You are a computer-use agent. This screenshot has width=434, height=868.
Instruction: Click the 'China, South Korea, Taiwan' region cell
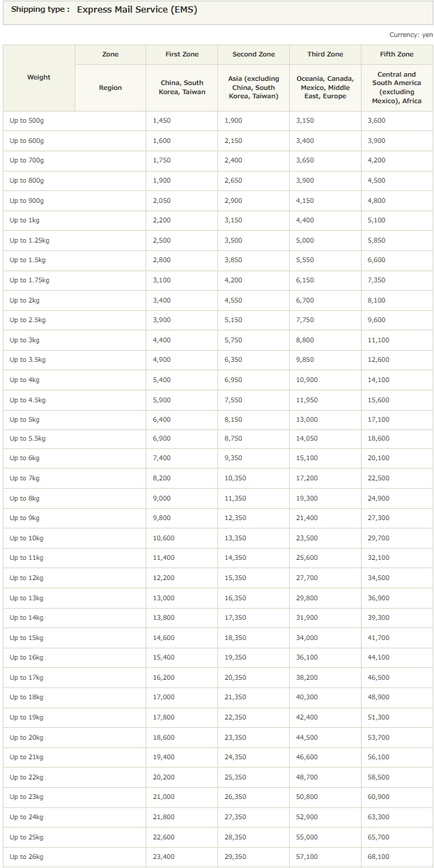click(182, 88)
